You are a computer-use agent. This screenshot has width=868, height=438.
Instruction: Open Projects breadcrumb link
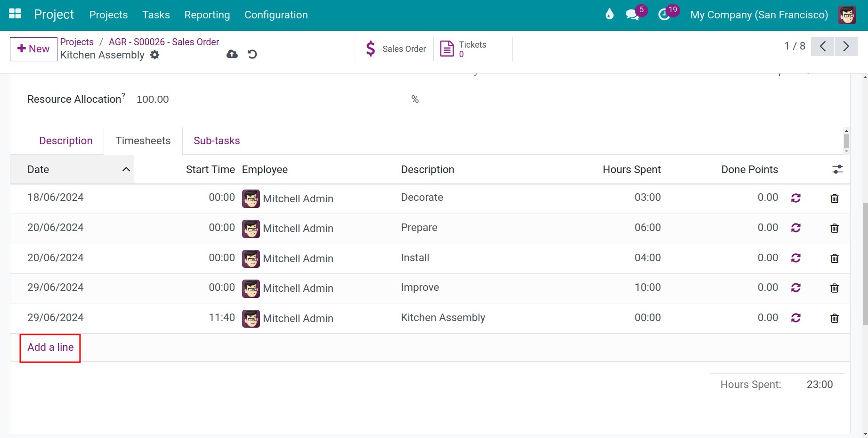pos(77,42)
